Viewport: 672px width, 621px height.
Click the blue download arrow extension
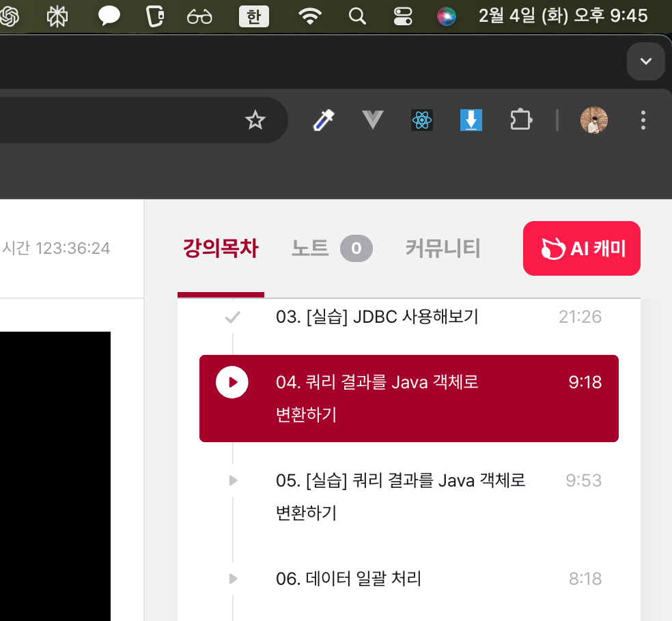tap(471, 120)
